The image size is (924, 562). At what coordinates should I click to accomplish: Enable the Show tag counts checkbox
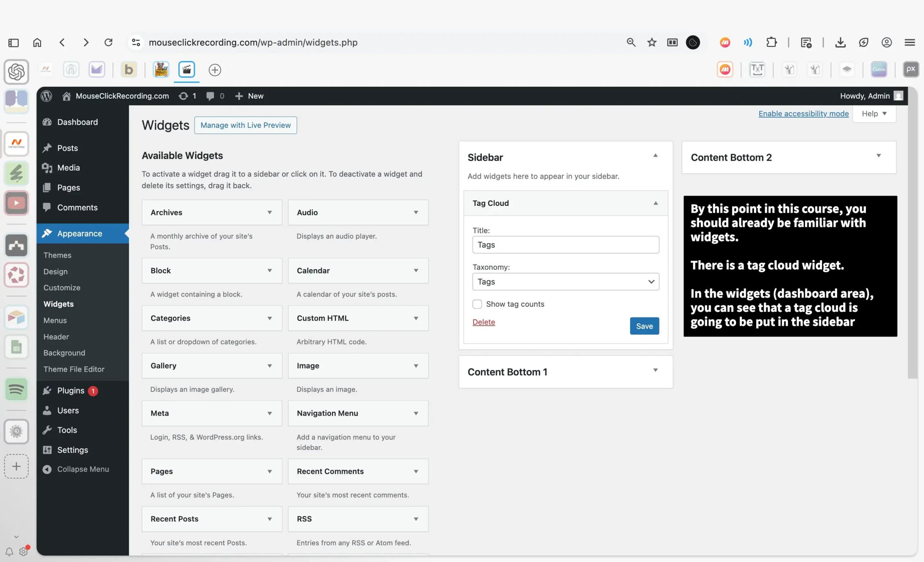click(x=477, y=304)
